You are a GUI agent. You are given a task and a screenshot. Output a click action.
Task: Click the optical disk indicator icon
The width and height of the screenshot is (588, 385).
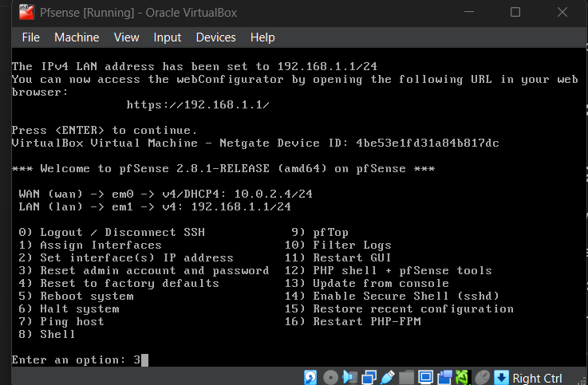click(331, 378)
